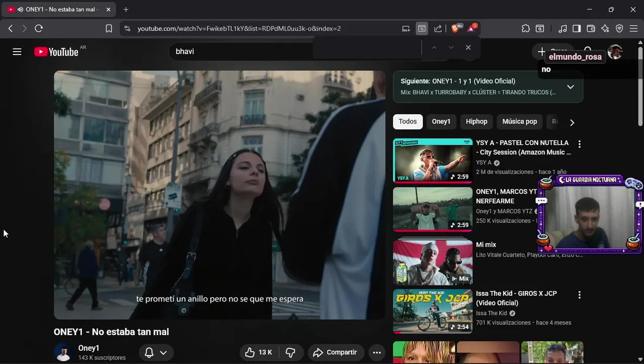Screen dimensions: 644x364
Task: Bookmark this page
Action: click(109, 29)
